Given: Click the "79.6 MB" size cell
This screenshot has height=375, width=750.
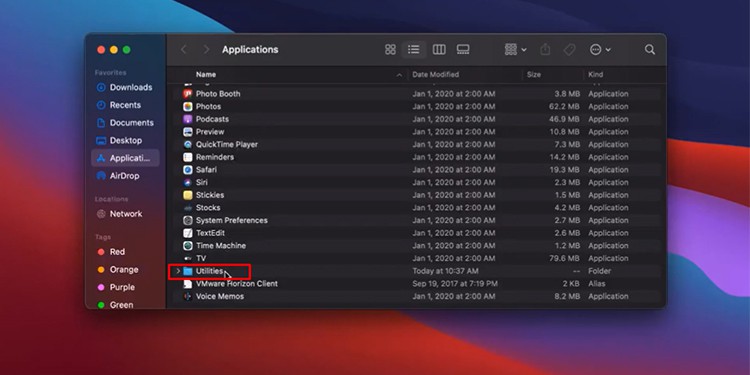Looking at the screenshot, I should click(565, 259).
